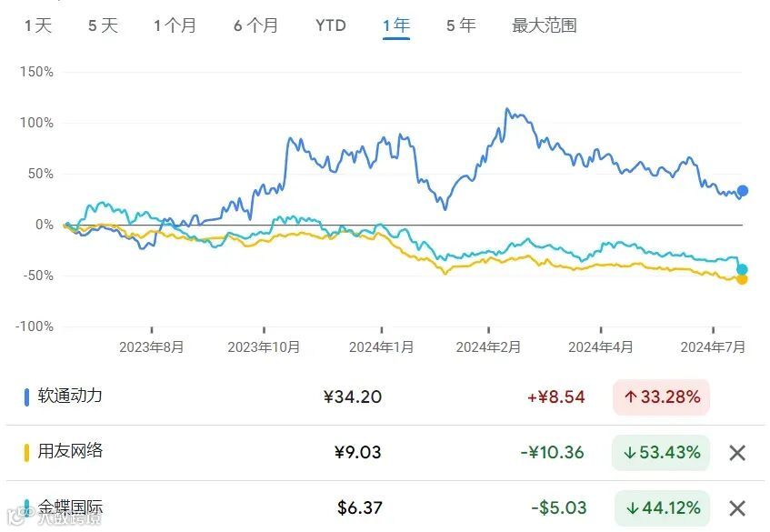This screenshot has width=770, height=532.
Task: Open the 金蝶国际 stock row
Action: tap(385, 507)
